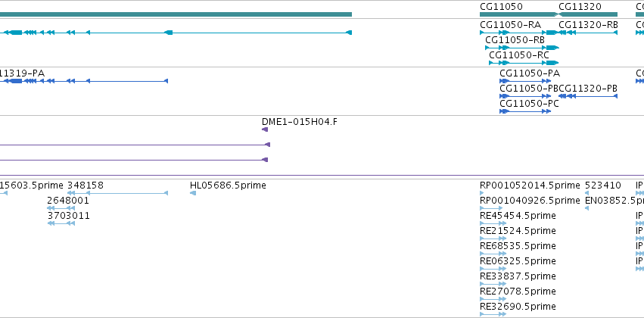Image resolution: width=644 pixels, height=318 pixels.
Task: Click the CG11320-RB transcript label
Action: [588, 25]
